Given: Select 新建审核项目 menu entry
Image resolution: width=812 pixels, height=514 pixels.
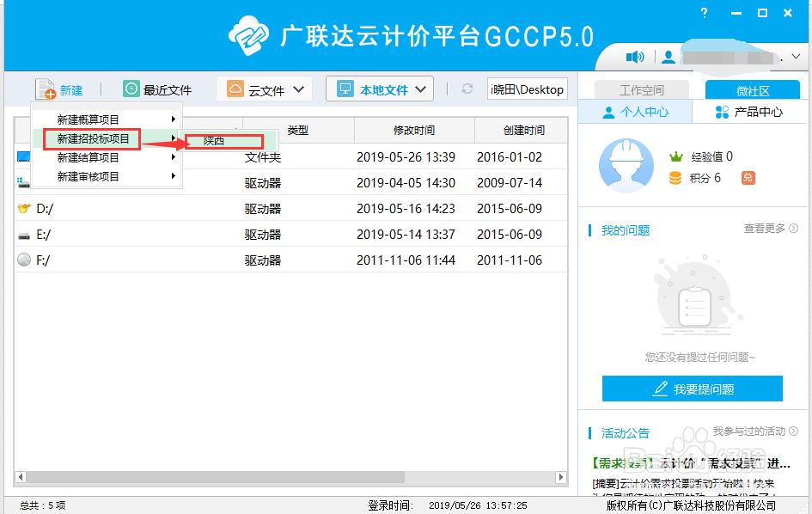Looking at the screenshot, I should (x=107, y=177).
